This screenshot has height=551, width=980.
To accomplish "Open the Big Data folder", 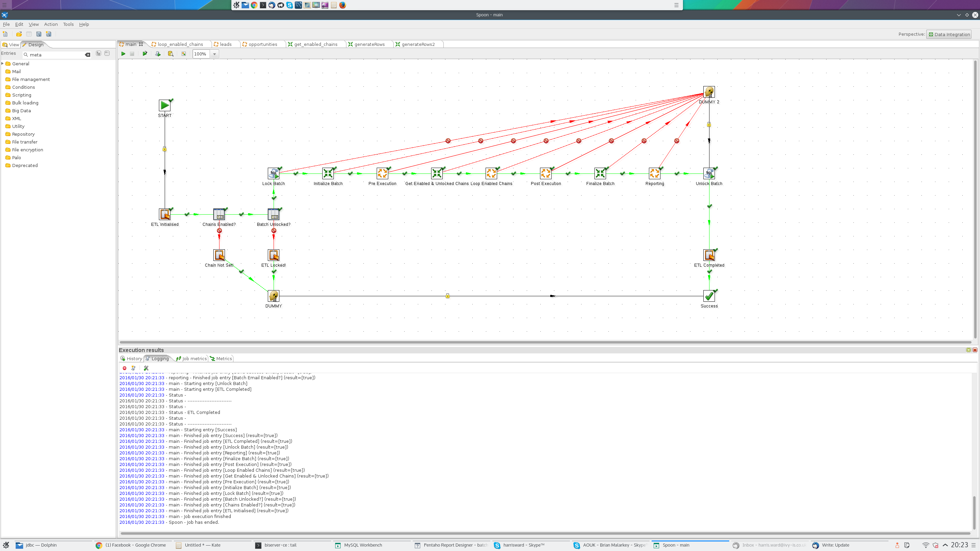I will pos(18,111).
